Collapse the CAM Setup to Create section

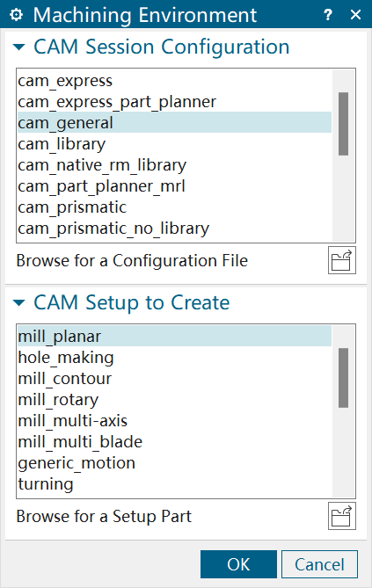point(18,302)
